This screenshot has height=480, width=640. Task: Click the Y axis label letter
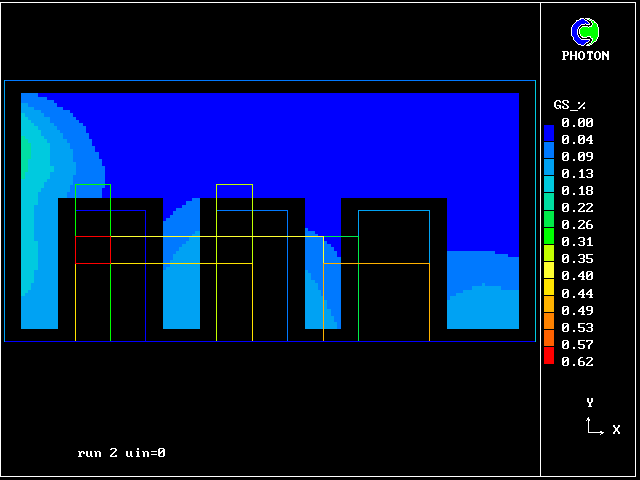pyautogui.click(x=590, y=403)
